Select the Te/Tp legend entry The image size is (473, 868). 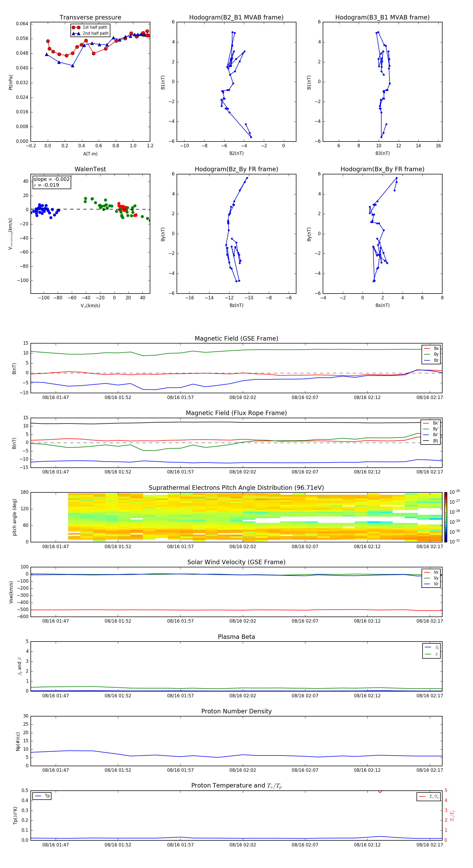coord(429,796)
